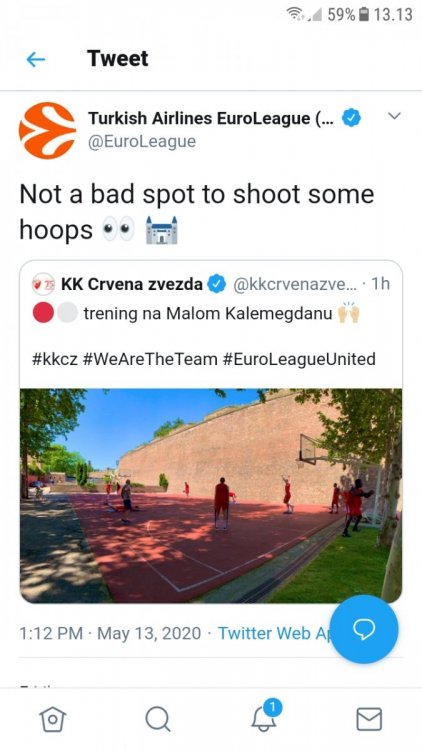Open the Notifications bell icon
This screenshot has width=422, height=750.
(266, 716)
